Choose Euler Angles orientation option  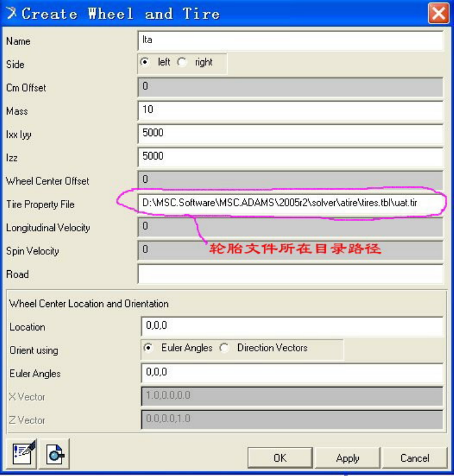(148, 348)
